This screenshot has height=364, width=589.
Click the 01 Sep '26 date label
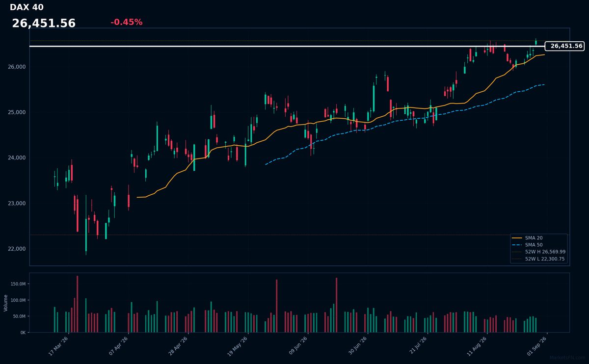[536, 346]
